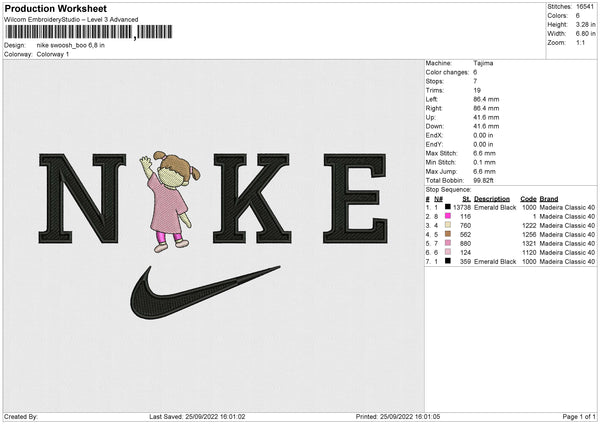Click the stitch count '880' in row 5
This screenshot has height=424, width=600.
tap(465, 243)
